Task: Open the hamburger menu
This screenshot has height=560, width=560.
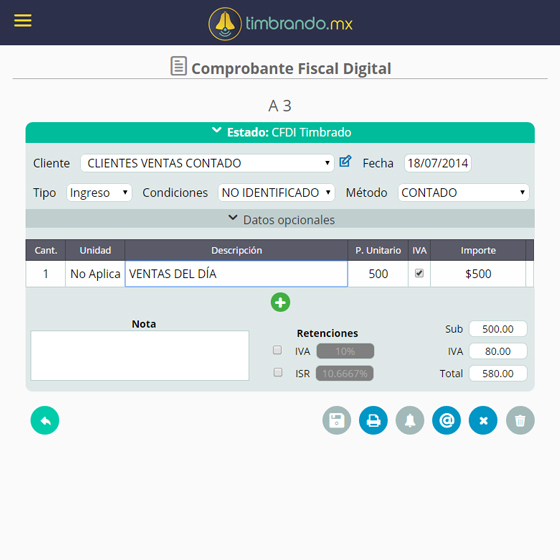Action: [x=23, y=21]
